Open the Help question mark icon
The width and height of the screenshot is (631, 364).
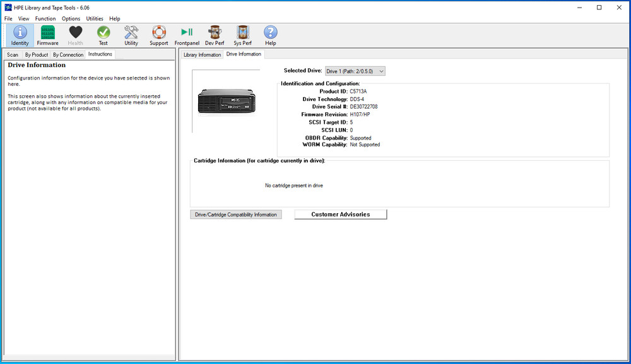[x=271, y=35]
